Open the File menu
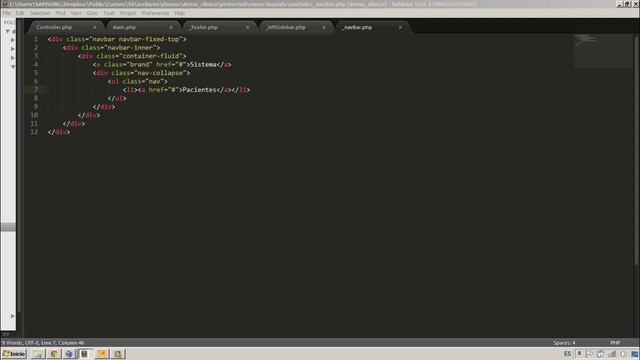640x360 pixels. (6, 13)
